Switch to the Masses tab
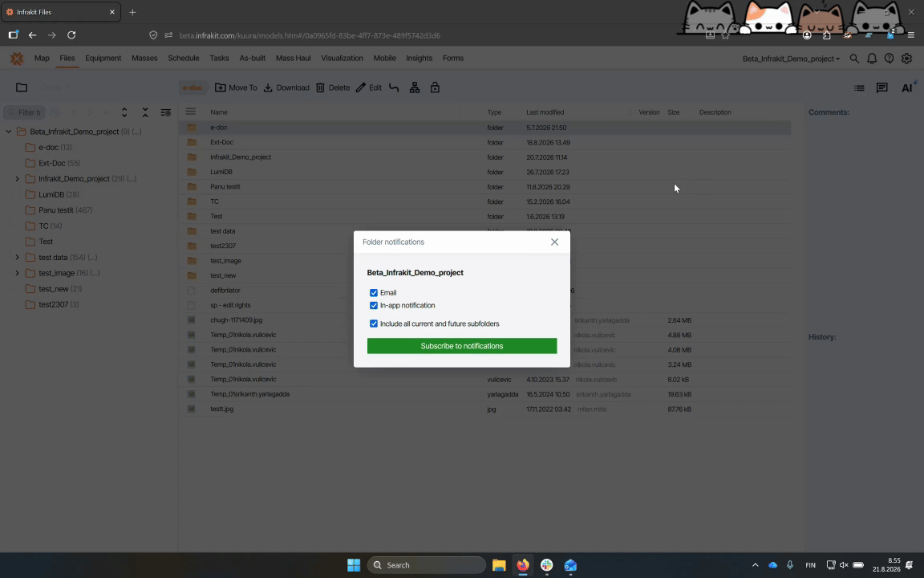This screenshot has height=578, width=924. [x=144, y=59]
